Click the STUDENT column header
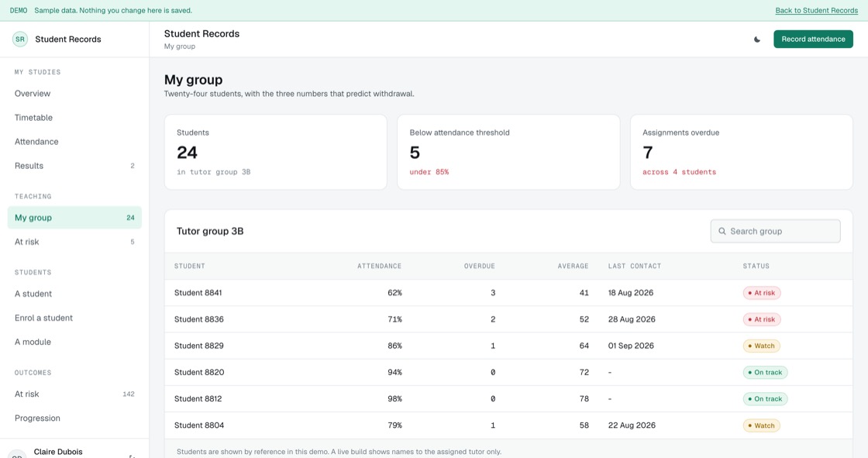 [x=190, y=267]
